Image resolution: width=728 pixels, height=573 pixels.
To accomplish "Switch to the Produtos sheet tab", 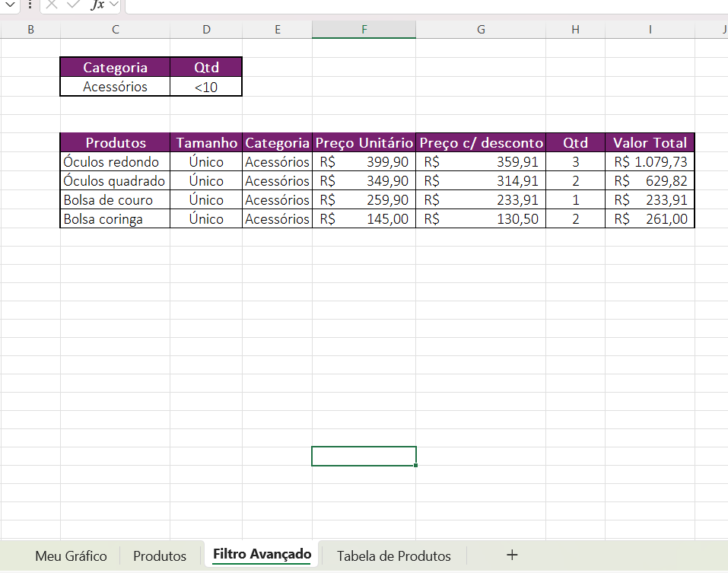I will point(160,555).
